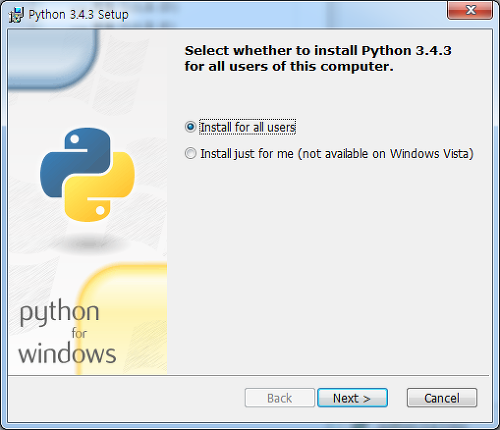Click the installer icon in the title bar
This screenshot has width=500, height=430.
16,15
